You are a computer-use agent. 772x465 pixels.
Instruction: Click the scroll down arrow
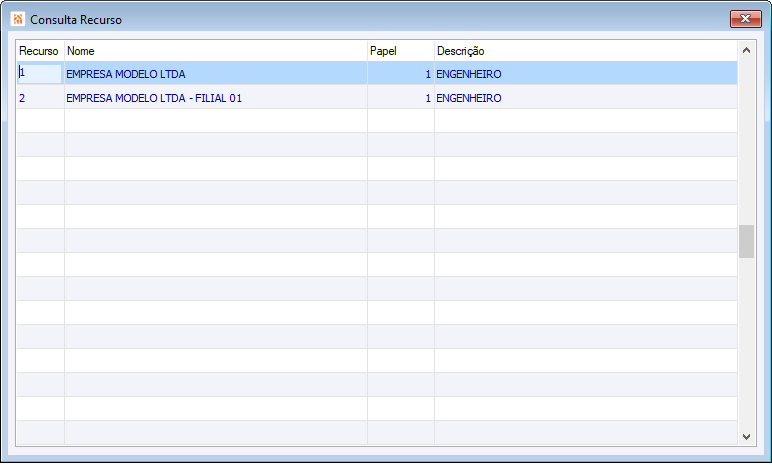point(746,436)
